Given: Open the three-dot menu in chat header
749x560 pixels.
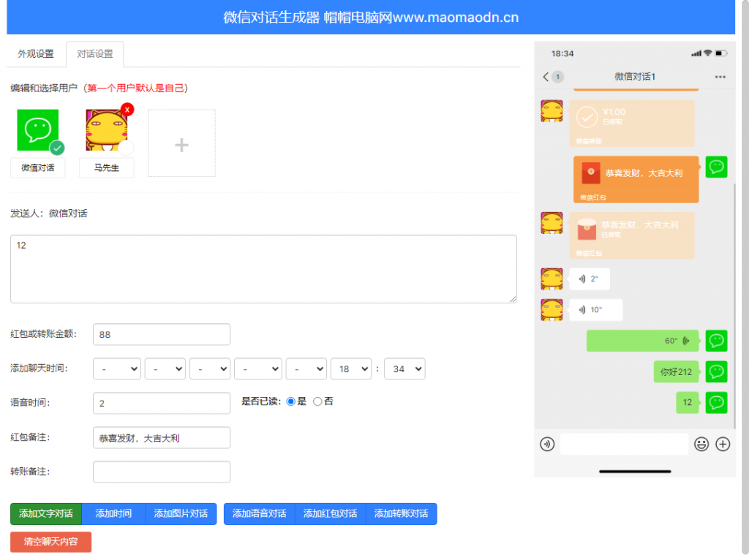Looking at the screenshot, I should 720,77.
